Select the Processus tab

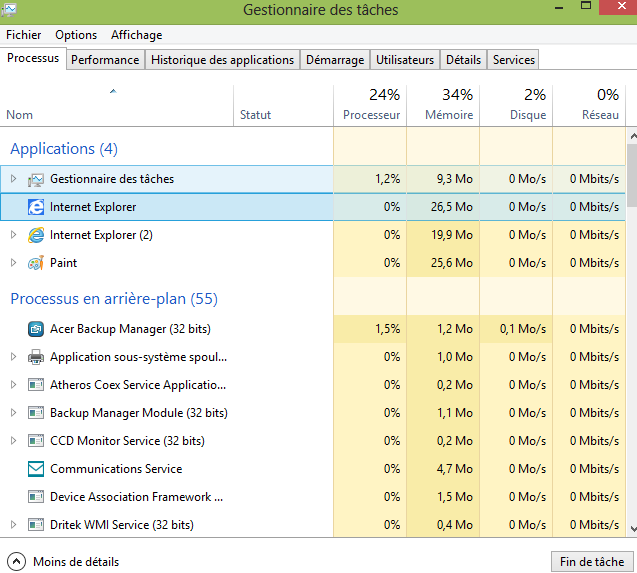pos(33,59)
